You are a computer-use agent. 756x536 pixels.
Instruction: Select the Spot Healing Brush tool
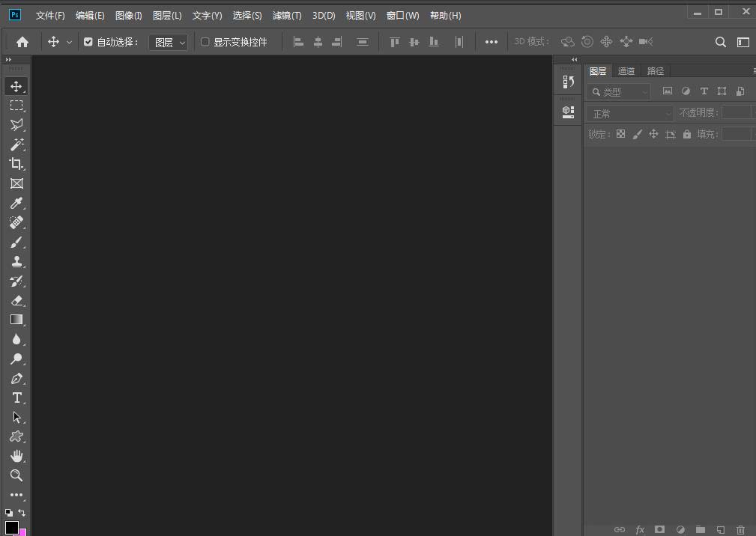16,222
